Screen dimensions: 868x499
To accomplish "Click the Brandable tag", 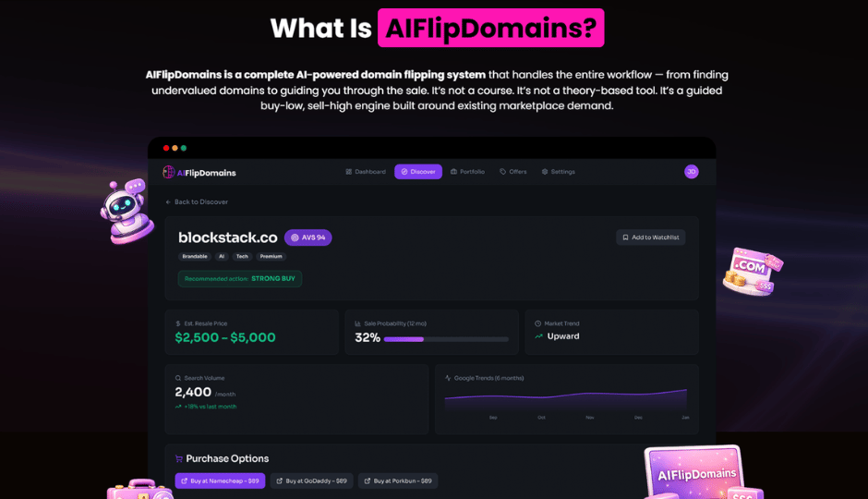I will [x=195, y=256].
